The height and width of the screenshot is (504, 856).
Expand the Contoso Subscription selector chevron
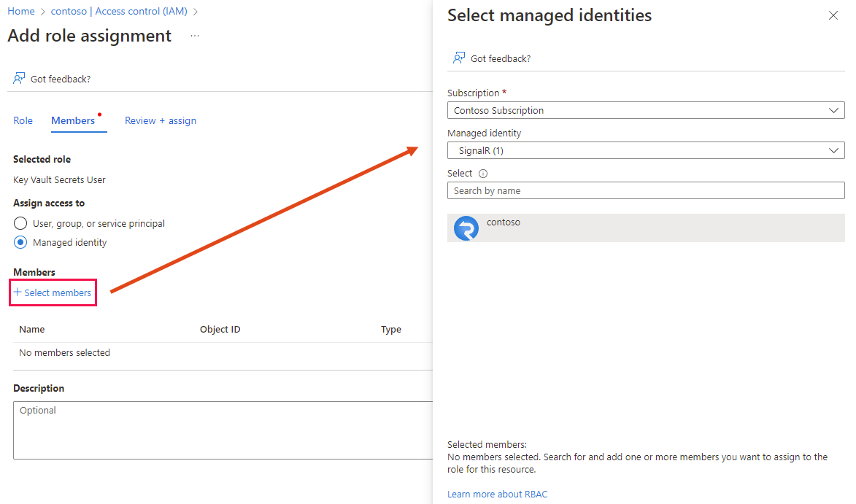tap(834, 110)
